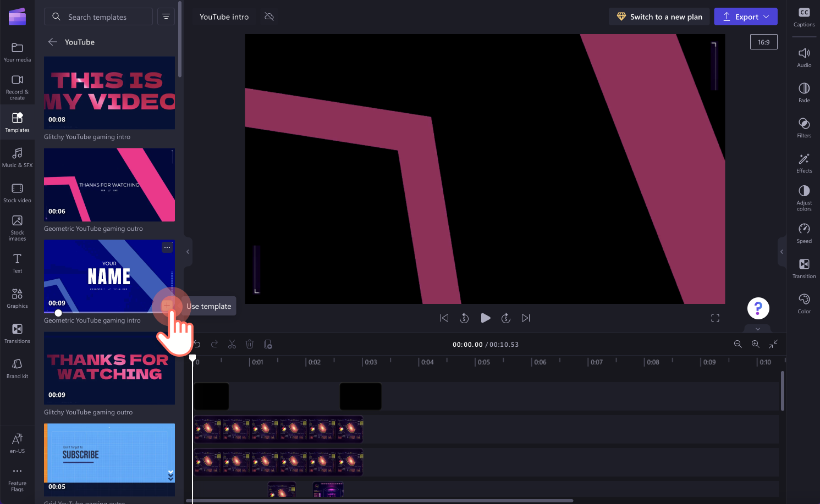Click the template preview scrubber handle
Viewport: 820px width, 504px height.
58,313
